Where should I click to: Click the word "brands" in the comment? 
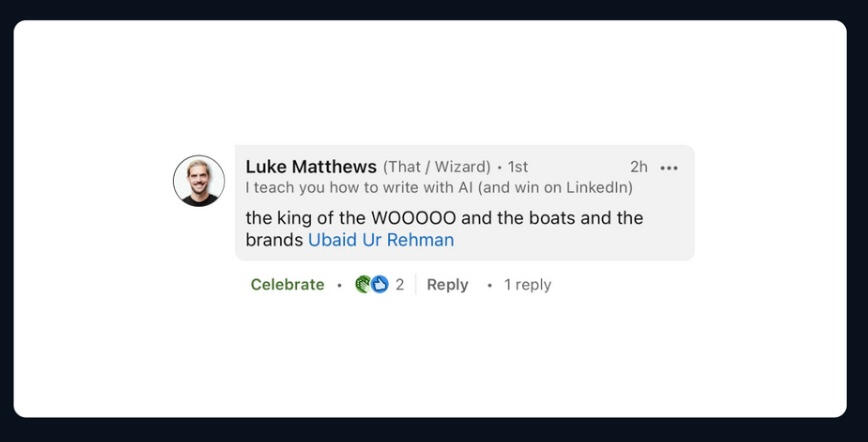pos(274,240)
